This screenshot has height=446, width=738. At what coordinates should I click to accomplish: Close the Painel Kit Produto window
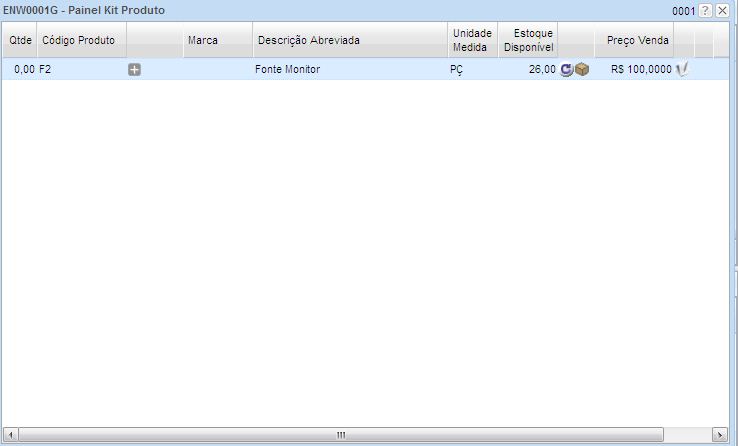pyautogui.click(x=722, y=10)
